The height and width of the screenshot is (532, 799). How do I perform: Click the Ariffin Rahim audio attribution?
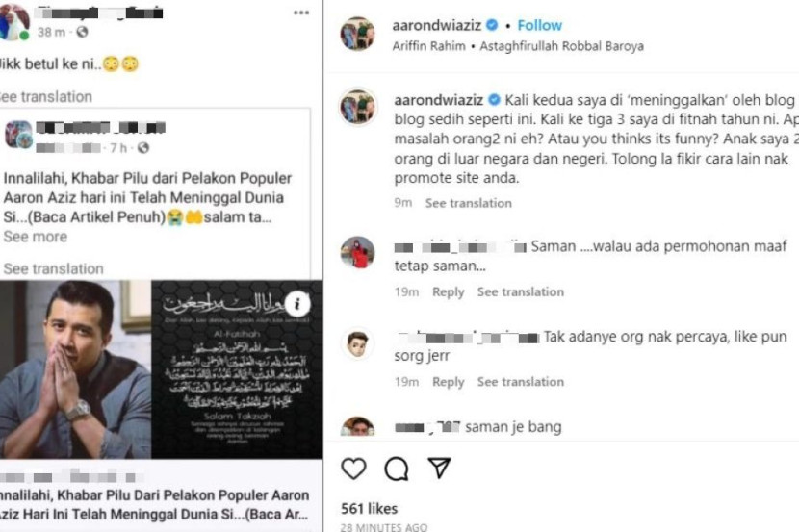click(x=428, y=46)
